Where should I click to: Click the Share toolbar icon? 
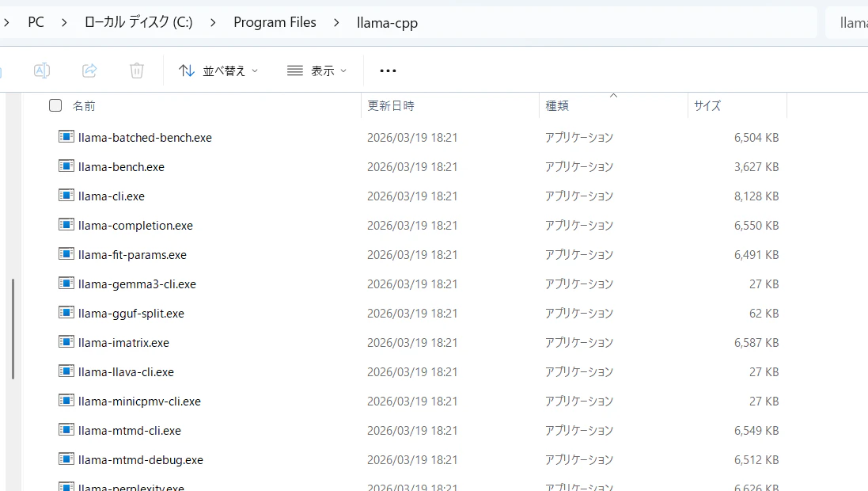[89, 70]
